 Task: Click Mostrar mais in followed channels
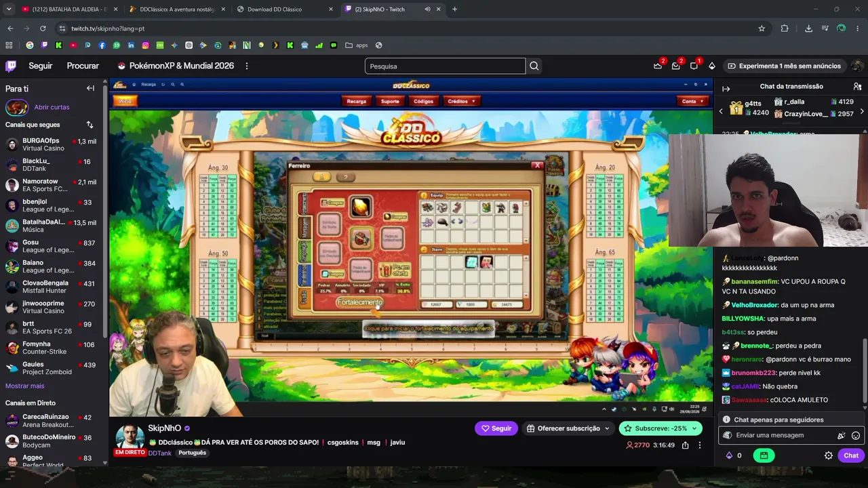(x=24, y=386)
